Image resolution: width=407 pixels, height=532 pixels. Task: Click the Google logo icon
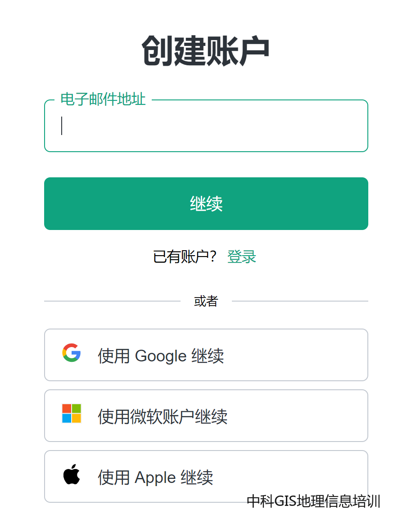tap(72, 353)
